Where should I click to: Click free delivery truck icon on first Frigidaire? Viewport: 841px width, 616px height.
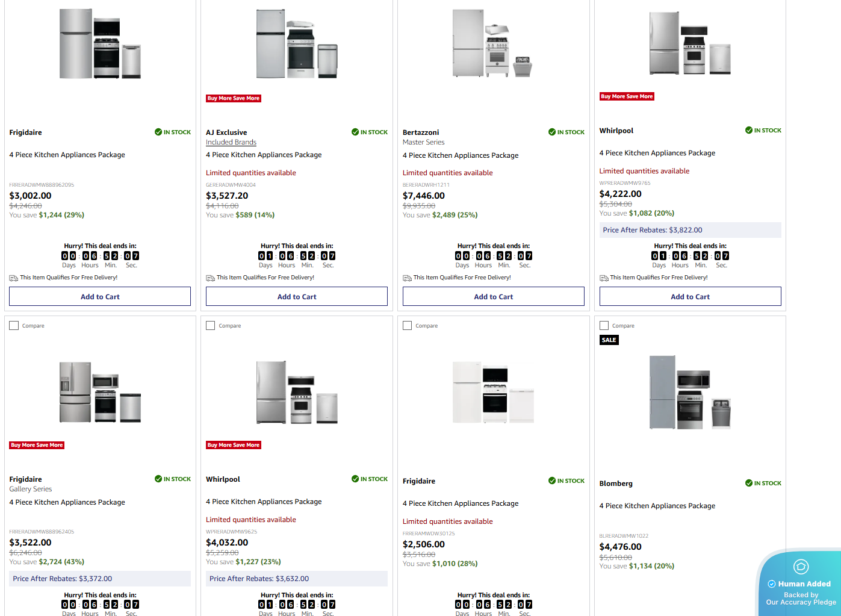coord(14,278)
